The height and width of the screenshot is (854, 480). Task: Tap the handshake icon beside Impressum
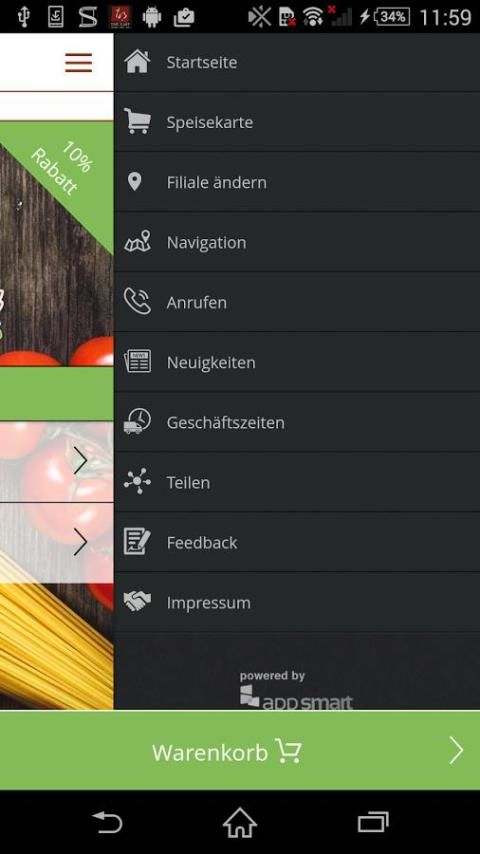tap(137, 601)
